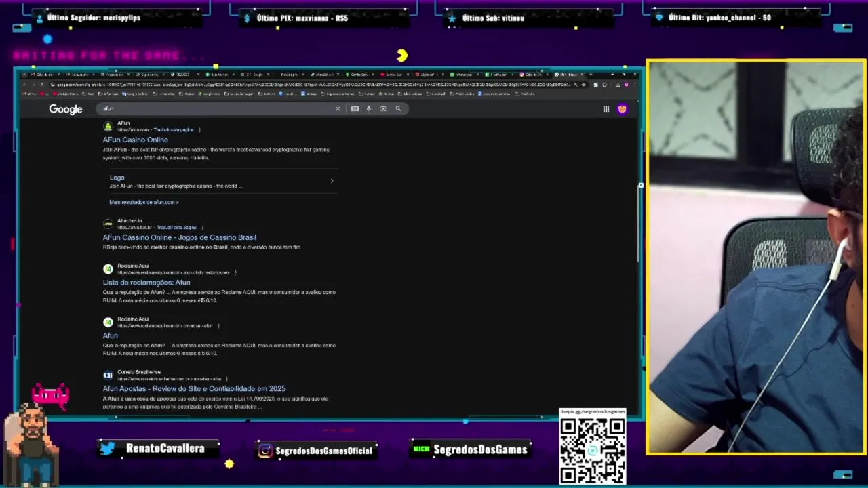The image size is (868, 488).
Task: Click the Kick logo beside SegredosDosGames
Action: point(422,449)
